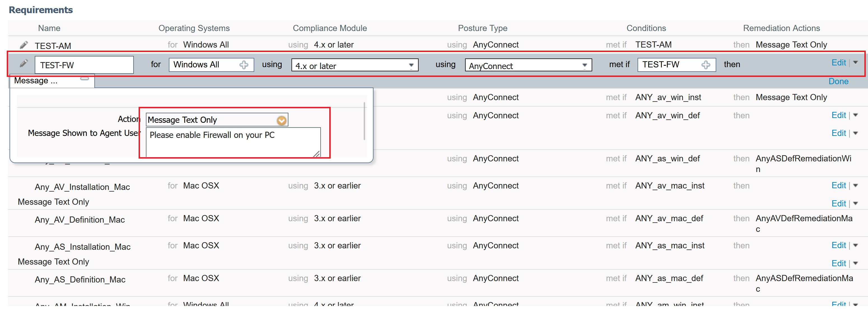This screenshot has height=311, width=868.
Task: Expand the Edit caret on the TEST-FW row
Action: [856, 63]
